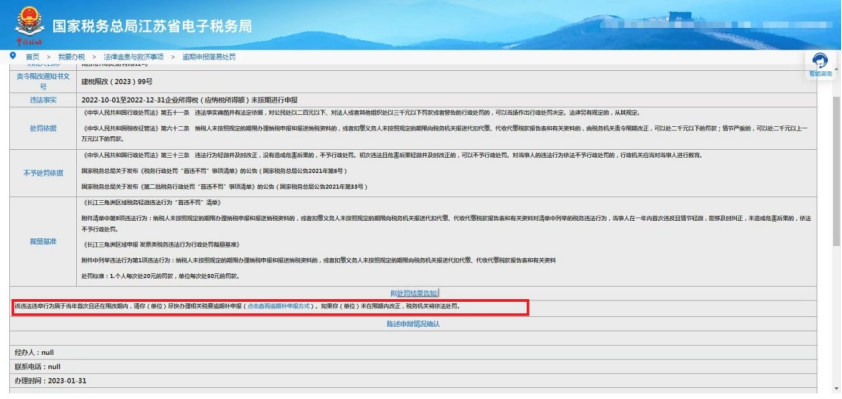842x399 pixels.
Task: Click the 责令限改通知书文号 row label
Action: pyautogui.click(x=43, y=81)
